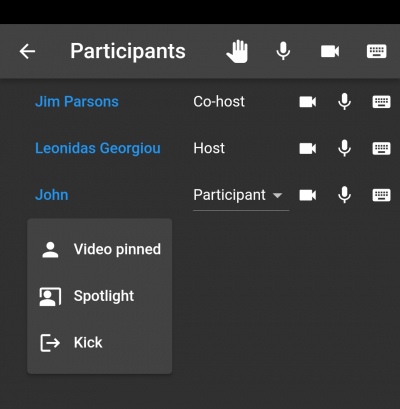Viewport: 400px width, 409px height.
Task: Open Jim Parsons name link
Action: (x=77, y=102)
